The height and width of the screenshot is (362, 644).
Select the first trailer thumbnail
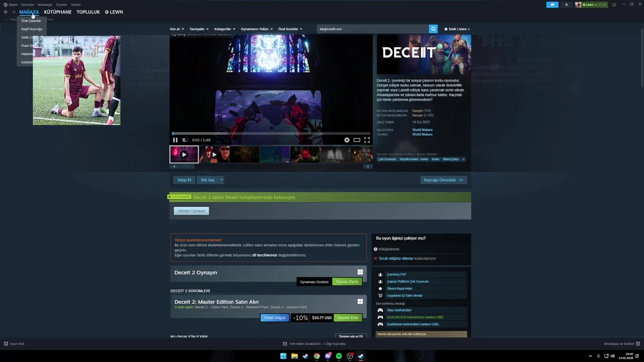(x=184, y=154)
